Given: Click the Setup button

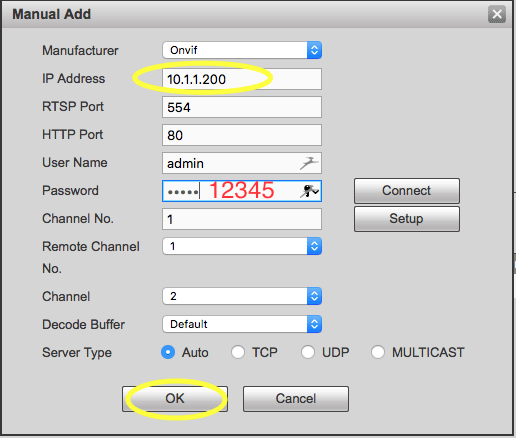Looking at the screenshot, I should tap(407, 219).
